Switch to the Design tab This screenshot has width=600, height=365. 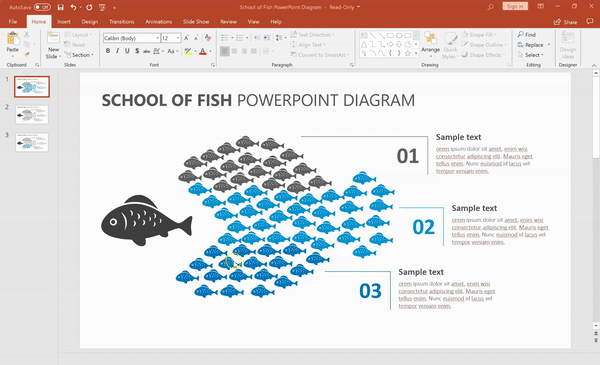click(90, 22)
